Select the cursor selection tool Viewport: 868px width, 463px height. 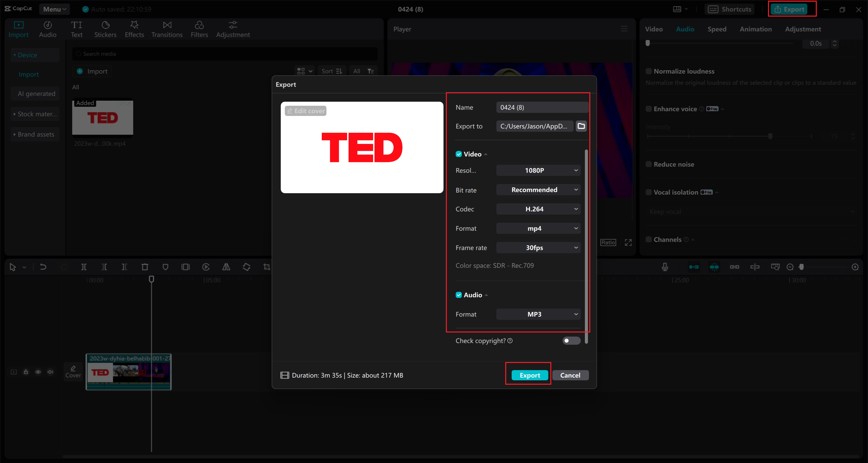pos(13,267)
